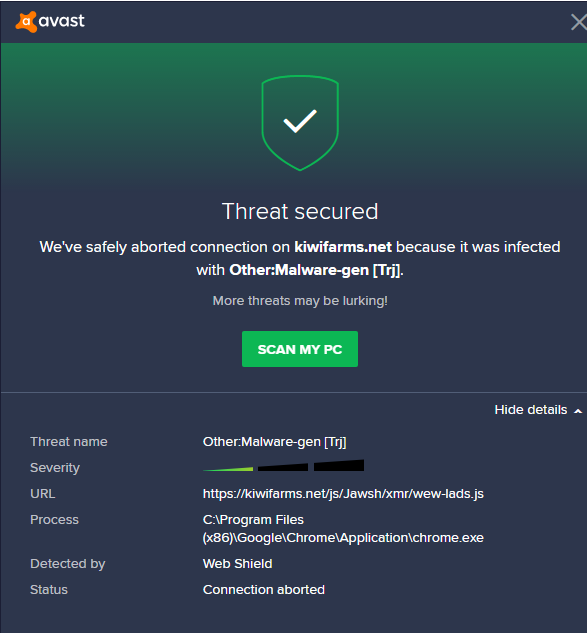This screenshot has height=633, width=587.
Task: Click the Threat secured heading
Action: point(300,211)
